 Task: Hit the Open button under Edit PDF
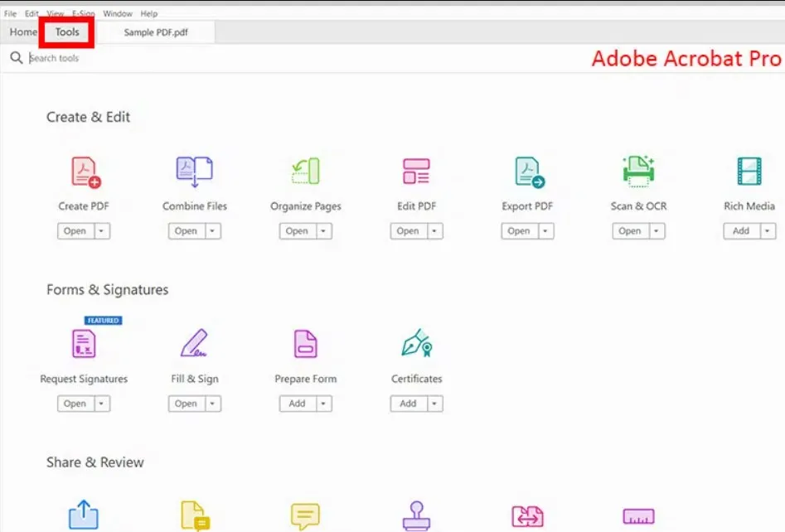[409, 231]
